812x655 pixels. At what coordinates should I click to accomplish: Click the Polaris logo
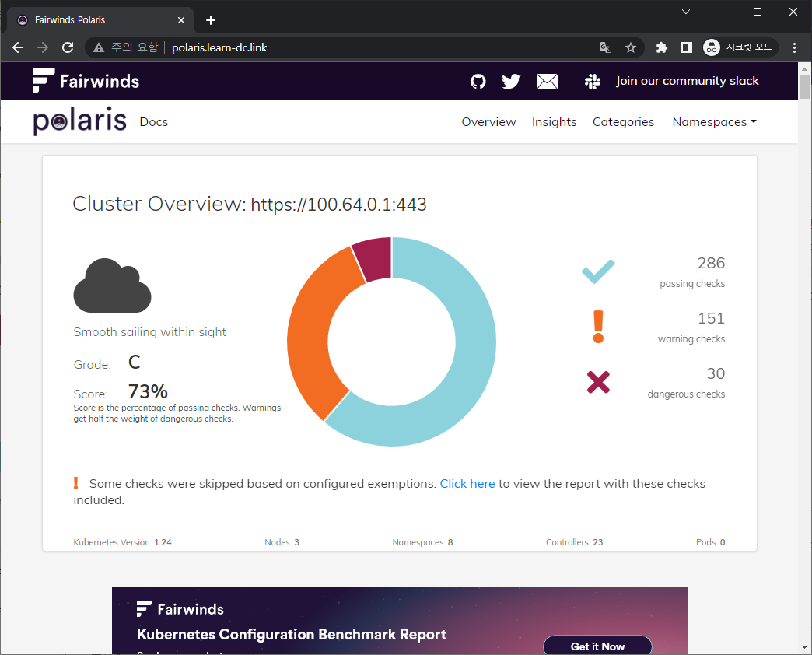click(79, 122)
